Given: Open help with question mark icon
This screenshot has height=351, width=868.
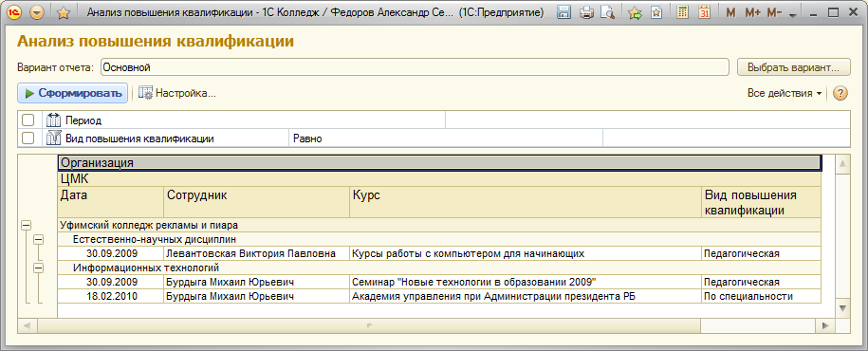Looking at the screenshot, I should [x=840, y=93].
